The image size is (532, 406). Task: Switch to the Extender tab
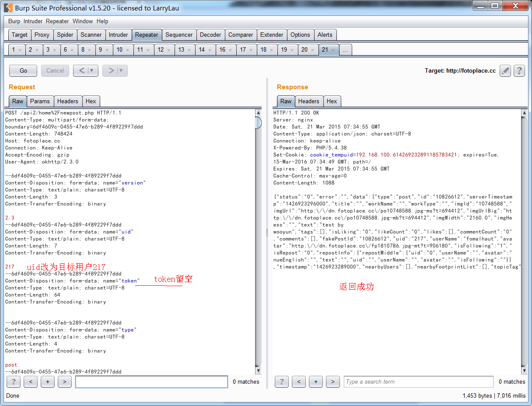point(272,35)
